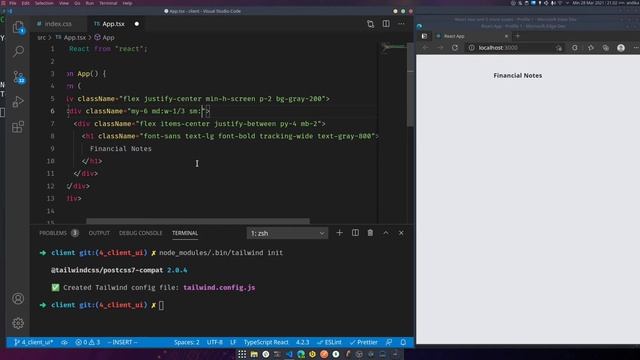Open errors and warnings count in status bar

(87, 342)
